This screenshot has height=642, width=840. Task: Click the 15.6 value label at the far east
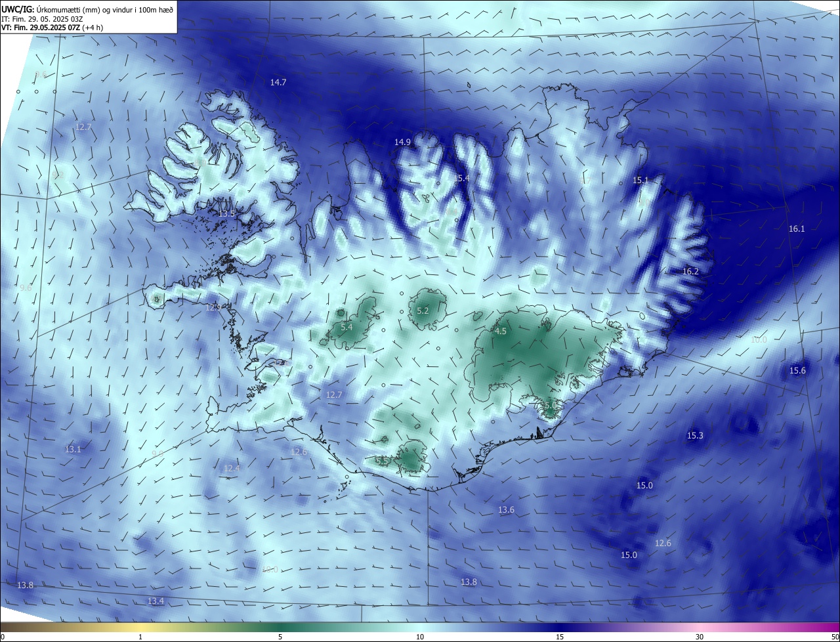(797, 370)
